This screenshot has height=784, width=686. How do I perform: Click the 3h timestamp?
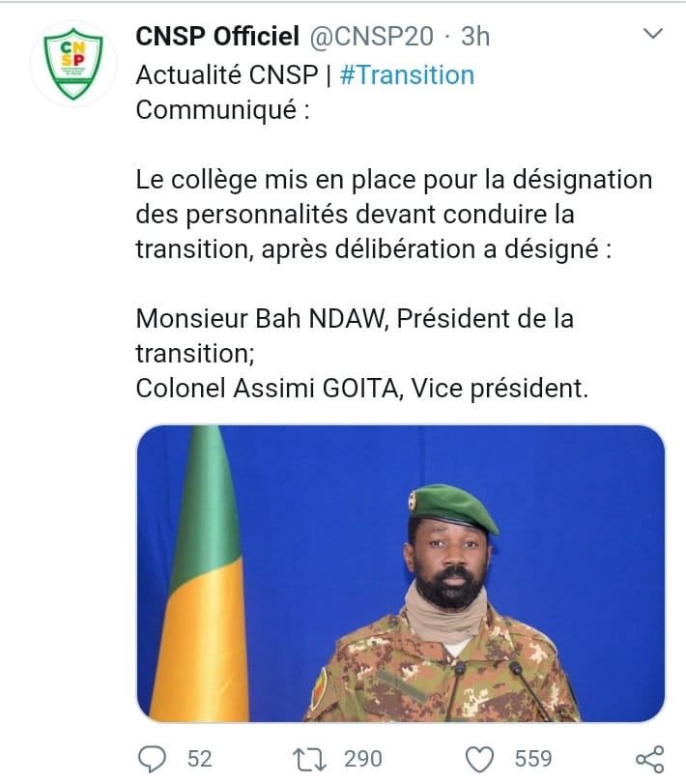pos(474,37)
